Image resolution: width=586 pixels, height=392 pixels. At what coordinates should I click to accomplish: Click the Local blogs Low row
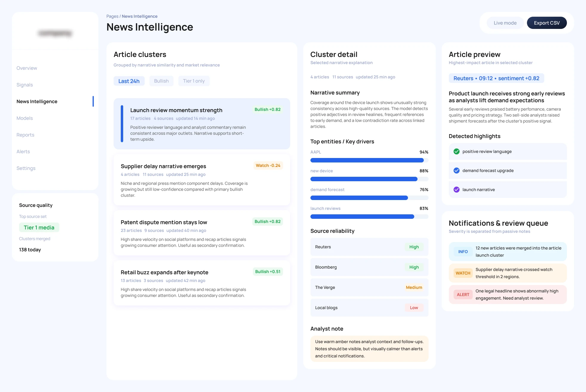click(369, 308)
